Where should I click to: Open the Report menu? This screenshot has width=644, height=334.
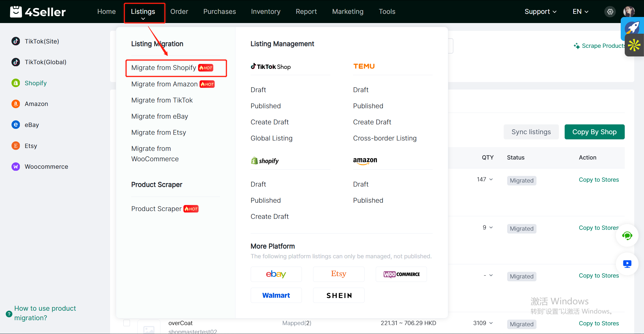pos(306,12)
